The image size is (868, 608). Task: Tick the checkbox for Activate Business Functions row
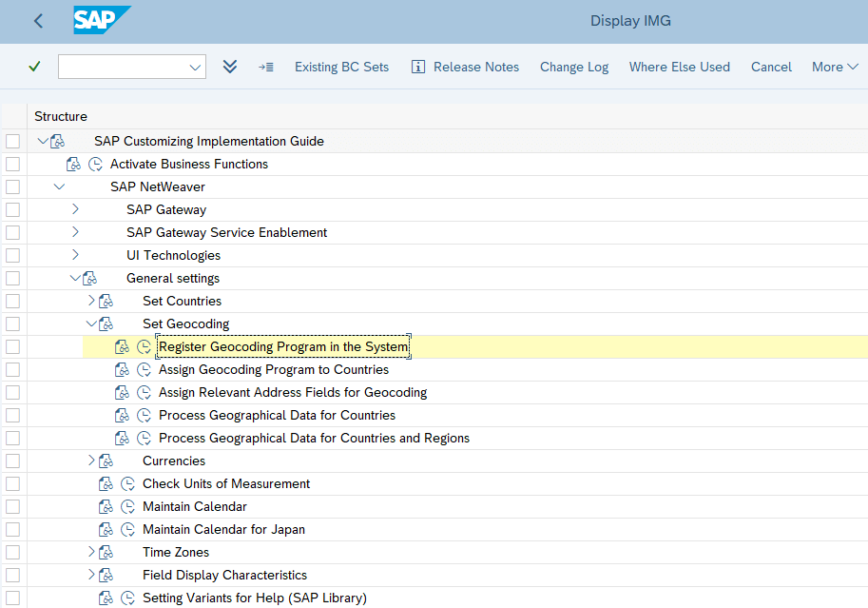[12, 164]
